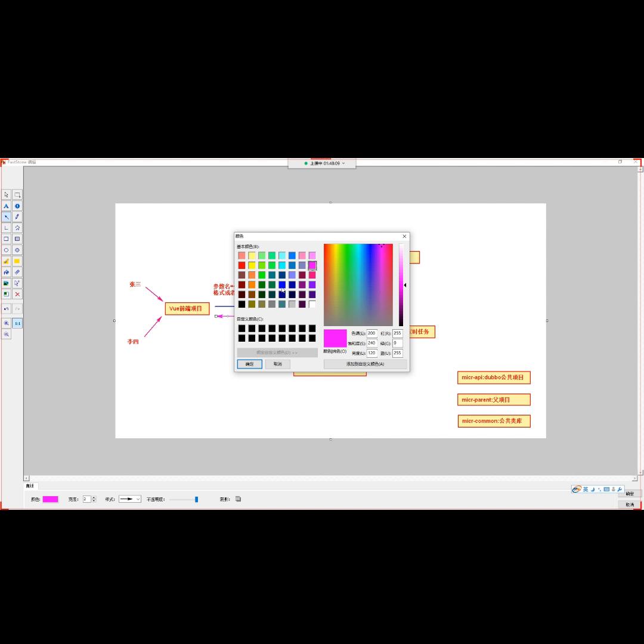
Task: Pick the orange basic color swatch
Action: 252,284
